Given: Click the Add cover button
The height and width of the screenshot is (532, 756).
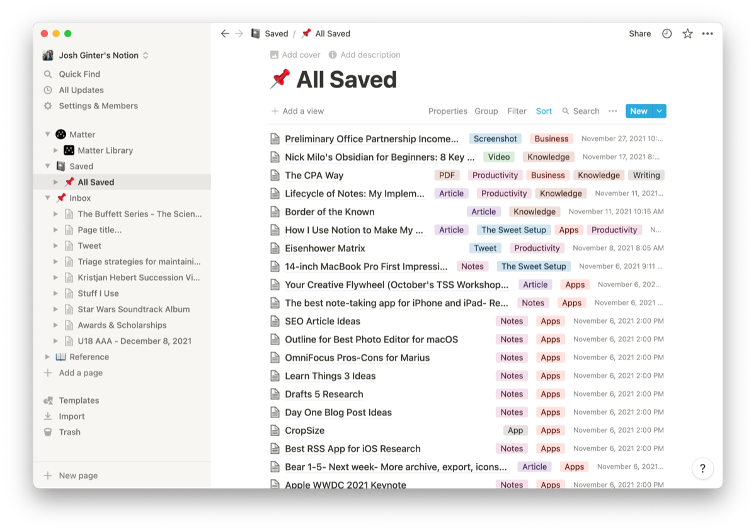Looking at the screenshot, I should tap(295, 55).
